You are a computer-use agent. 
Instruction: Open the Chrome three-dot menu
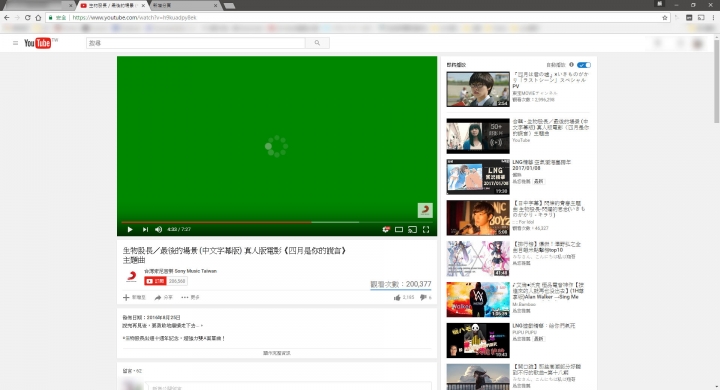[714, 17]
